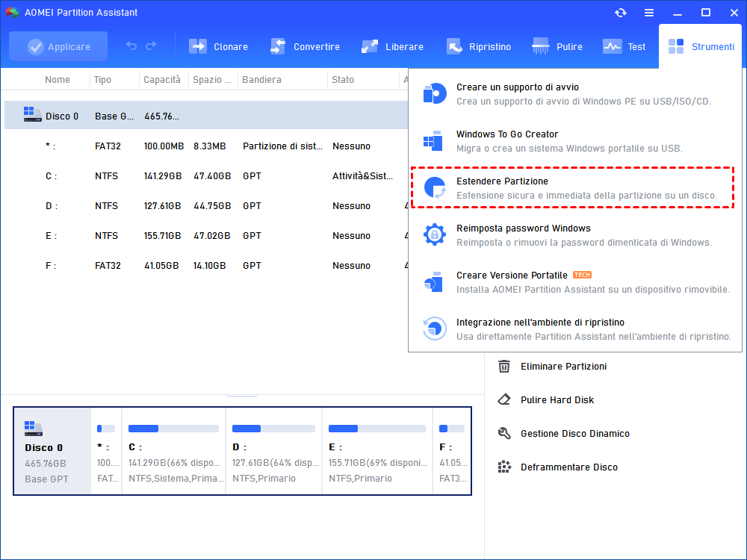
Task: Choose Windows To Go Creator
Action: pos(575,141)
